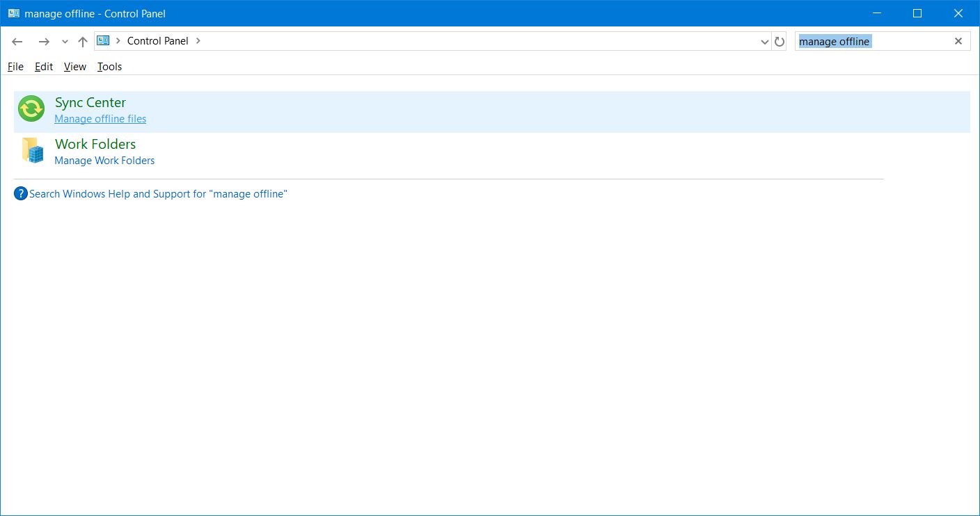Screen dimensions: 980x516
Task: Click the Sync Center green icon
Action: point(31,109)
